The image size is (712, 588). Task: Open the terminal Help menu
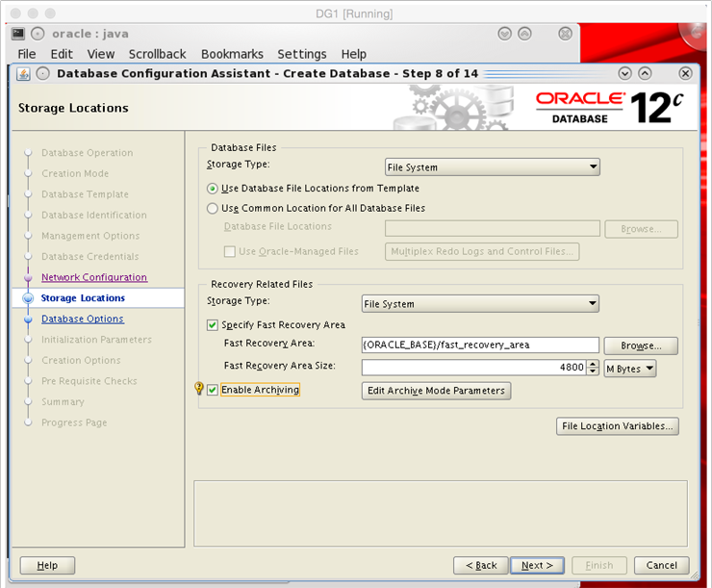[354, 54]
